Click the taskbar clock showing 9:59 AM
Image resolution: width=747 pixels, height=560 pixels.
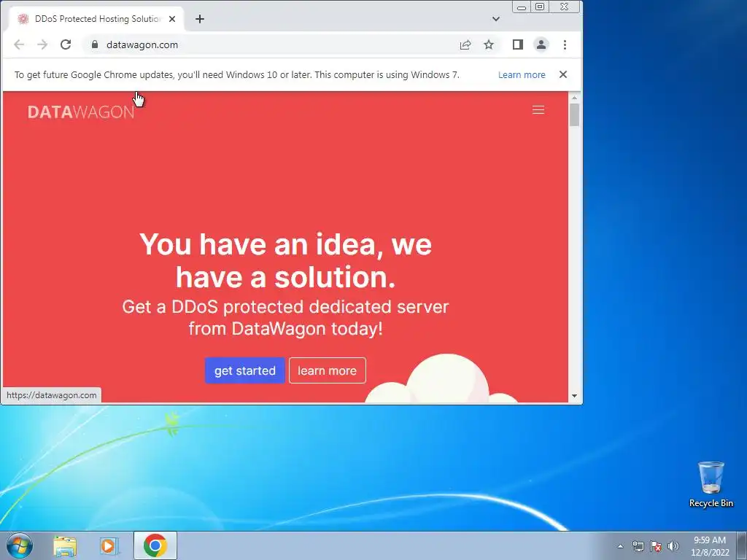coord(710,545)
